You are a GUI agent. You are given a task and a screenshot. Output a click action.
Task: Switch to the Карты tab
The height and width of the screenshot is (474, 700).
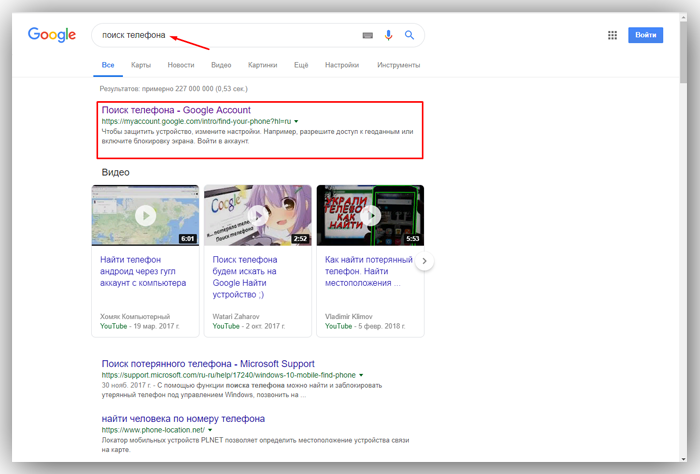pyautogui.click(x=141, y=65)
